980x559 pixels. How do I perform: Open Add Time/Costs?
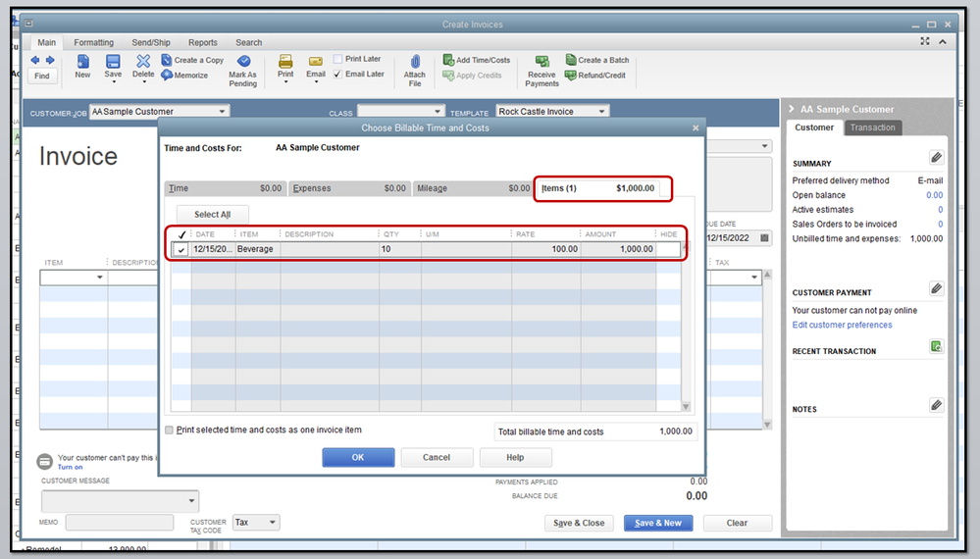477,60
